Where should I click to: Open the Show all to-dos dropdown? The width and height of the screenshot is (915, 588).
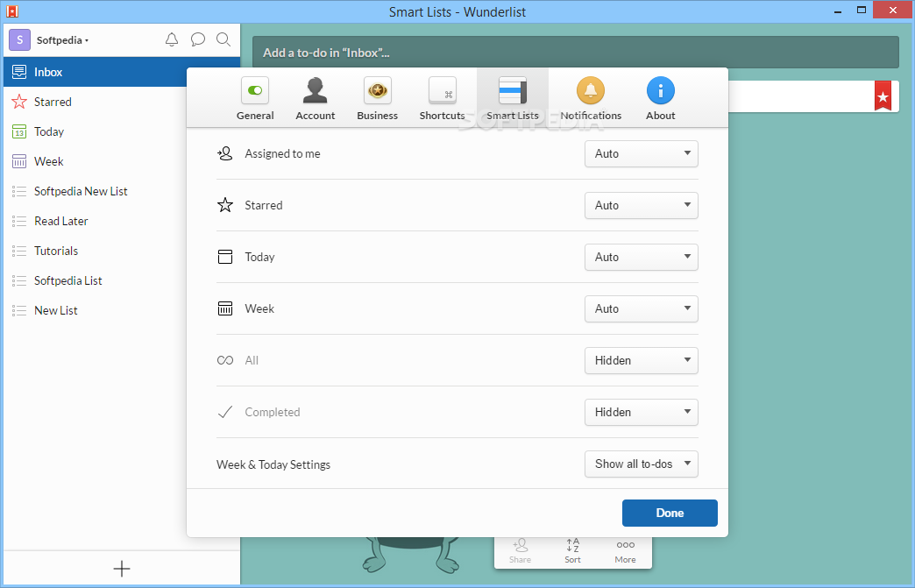(x=642, y=464)
